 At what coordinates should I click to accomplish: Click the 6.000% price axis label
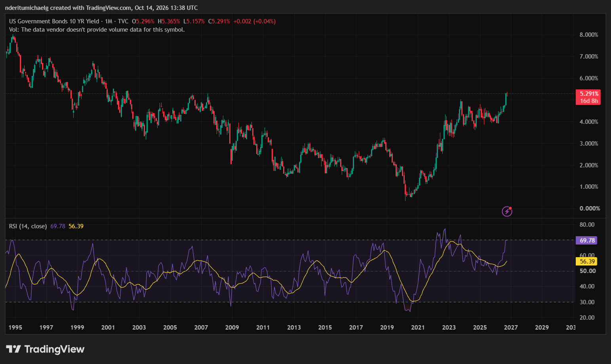tap(589, 78)
